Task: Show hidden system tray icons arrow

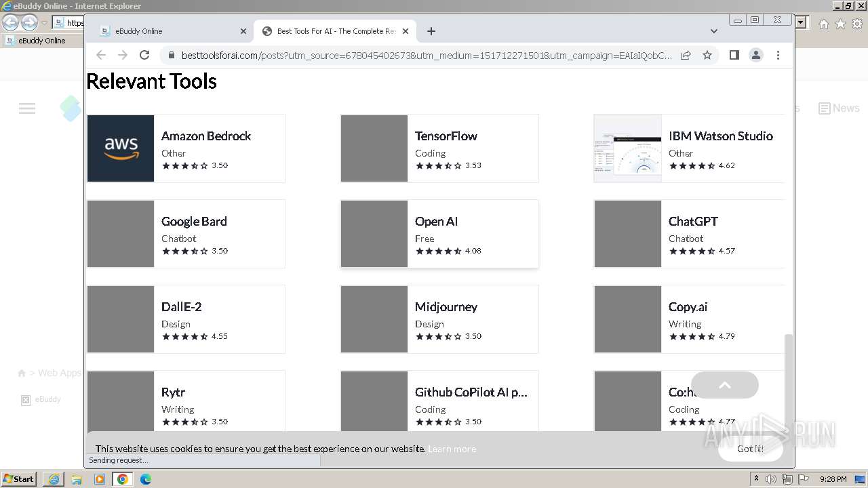Action: click(756, 479)
